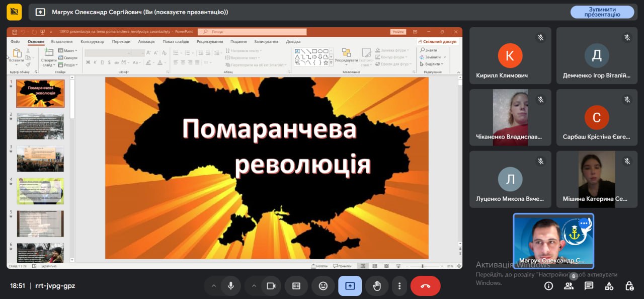This screenshot has width=644, height=299.
Task: Raise hand in the meeting
Action: pos(377,286)
